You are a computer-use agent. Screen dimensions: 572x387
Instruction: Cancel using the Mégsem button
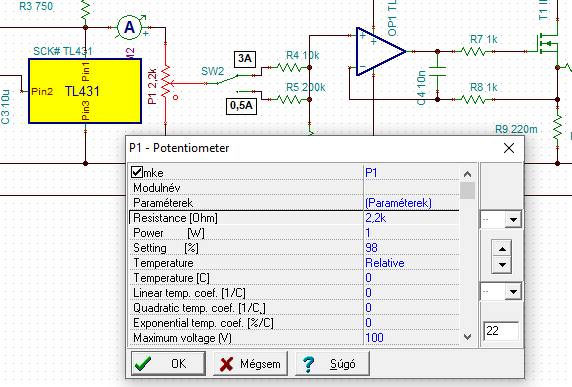point(250,364)
